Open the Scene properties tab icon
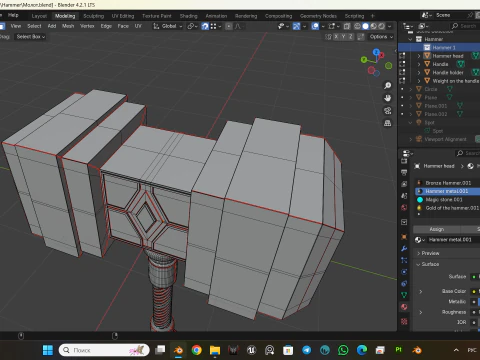This screenshot has width=480, height=360. tap(404, 196)
